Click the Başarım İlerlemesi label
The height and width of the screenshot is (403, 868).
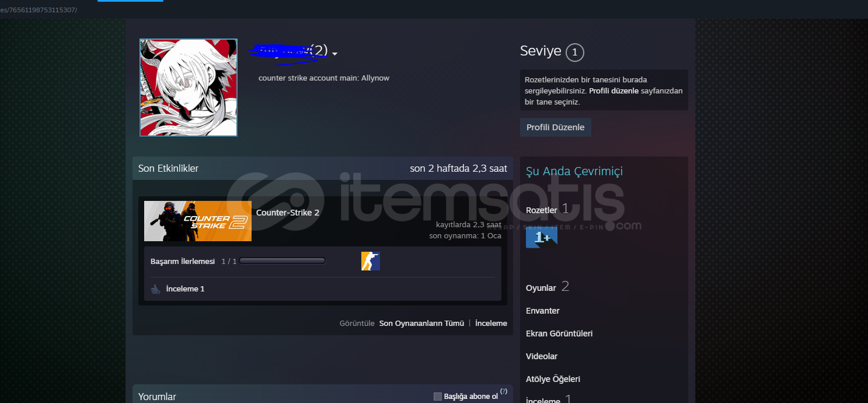click(183, 261)
